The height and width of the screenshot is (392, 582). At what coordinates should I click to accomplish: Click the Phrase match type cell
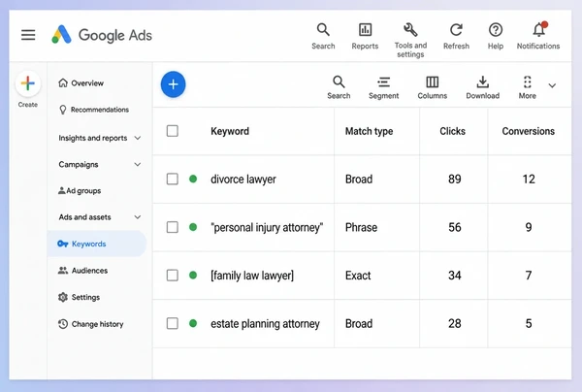[361, 227]
